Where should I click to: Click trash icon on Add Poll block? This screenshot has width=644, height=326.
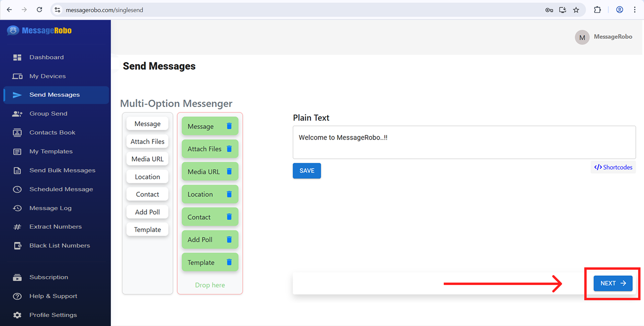[x=229, y=240]
